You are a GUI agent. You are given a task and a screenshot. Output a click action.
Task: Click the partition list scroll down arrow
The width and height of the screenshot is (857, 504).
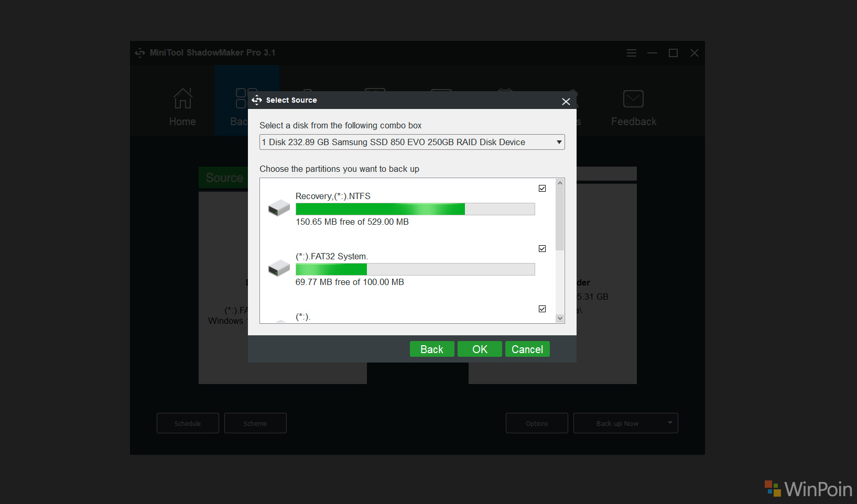click(x=560, y=318)
